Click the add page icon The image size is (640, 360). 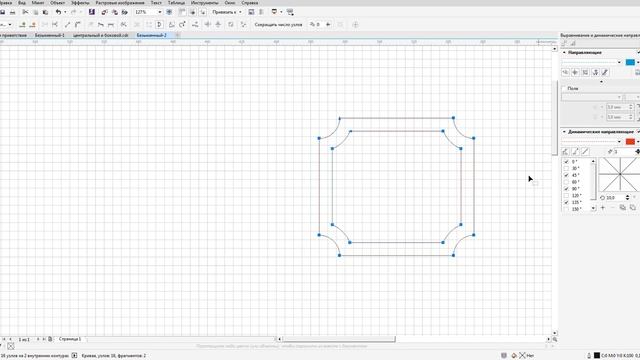tap(50, 339)
